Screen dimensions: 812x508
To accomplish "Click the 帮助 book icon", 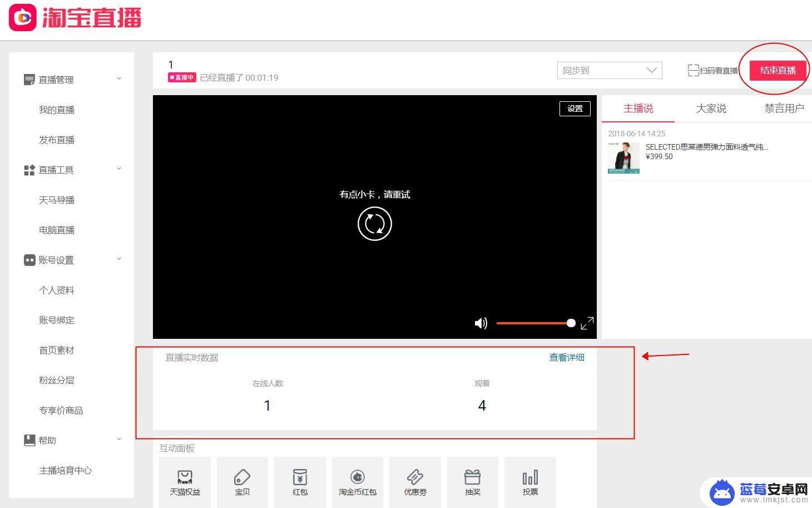I will click(29, 441).
